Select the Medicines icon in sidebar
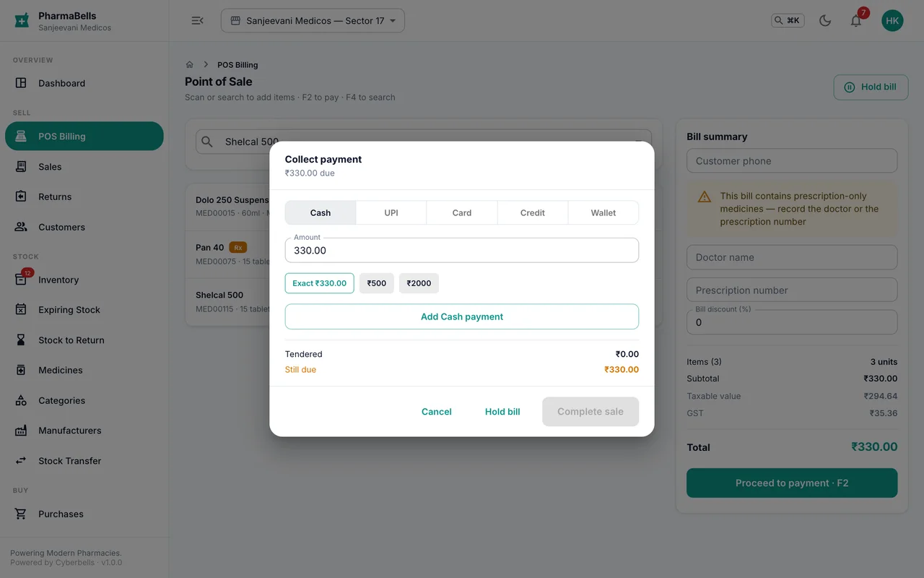924x578 pixels. (x=21, y=370)
